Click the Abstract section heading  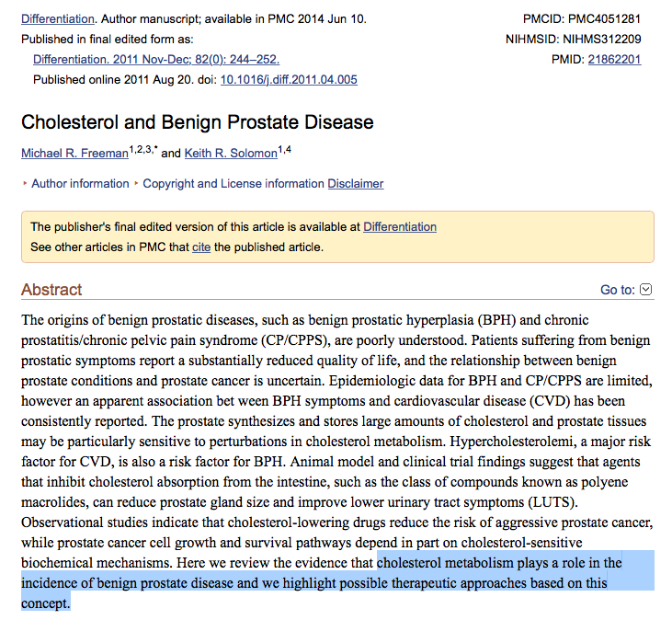coord(51,290)
